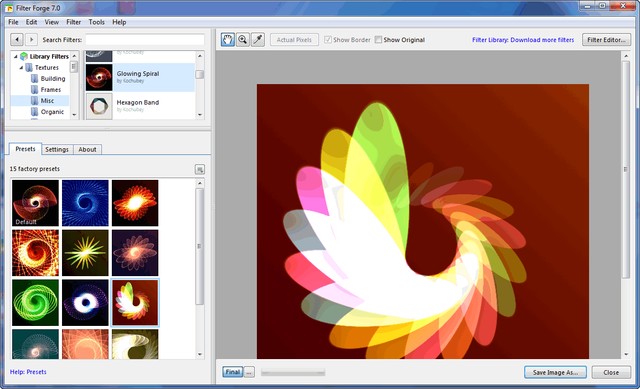The width and height of the screenshot is (640, 389).
Task: Open the Edit menu
Action: click(x=31, y=22)
